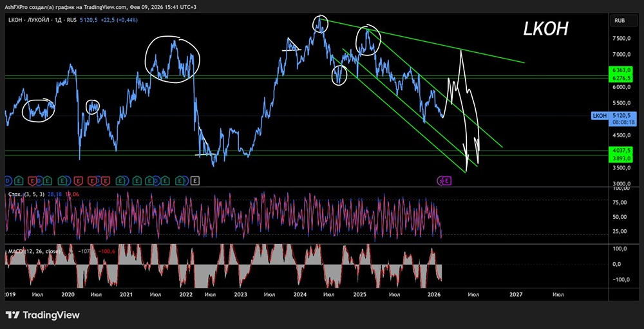Click the purple E event marker near 2026
Screen dimensions: 644x329
coord(448,180)
